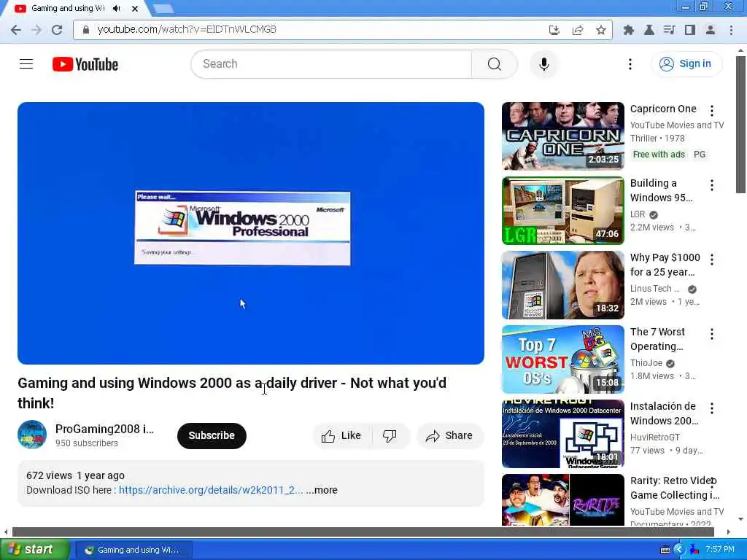747x560 pixels.
Task: Start voice search with the microphone icon
Action: (543, 64)
